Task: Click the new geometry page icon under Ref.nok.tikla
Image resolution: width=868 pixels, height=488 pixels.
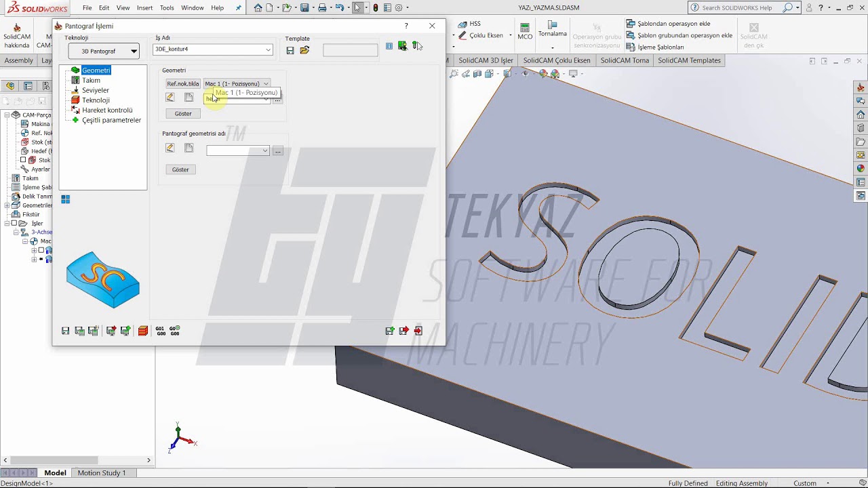Action: point(189,98)
